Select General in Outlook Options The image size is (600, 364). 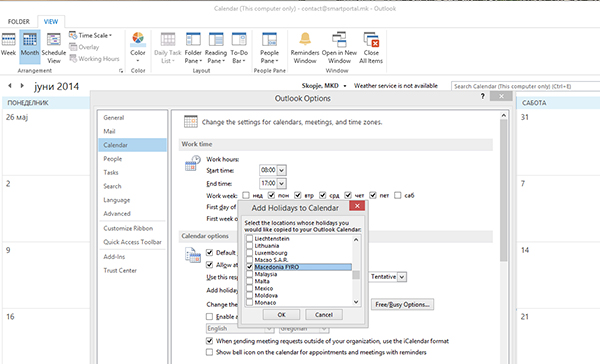click(132, 118)
